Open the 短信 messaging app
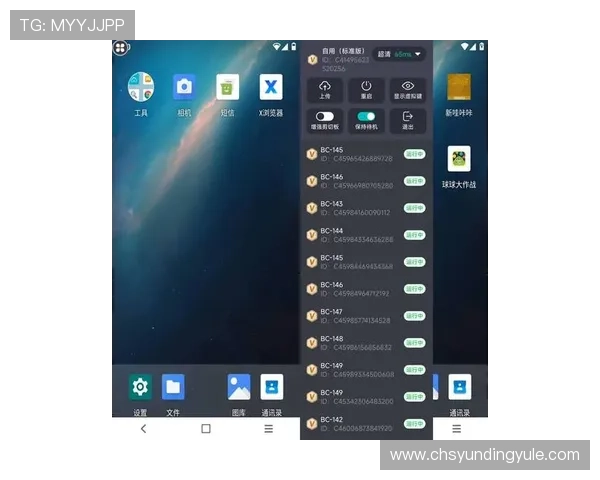Image resolution: width=600 pixels, height=480 pixels. point(227,88)
